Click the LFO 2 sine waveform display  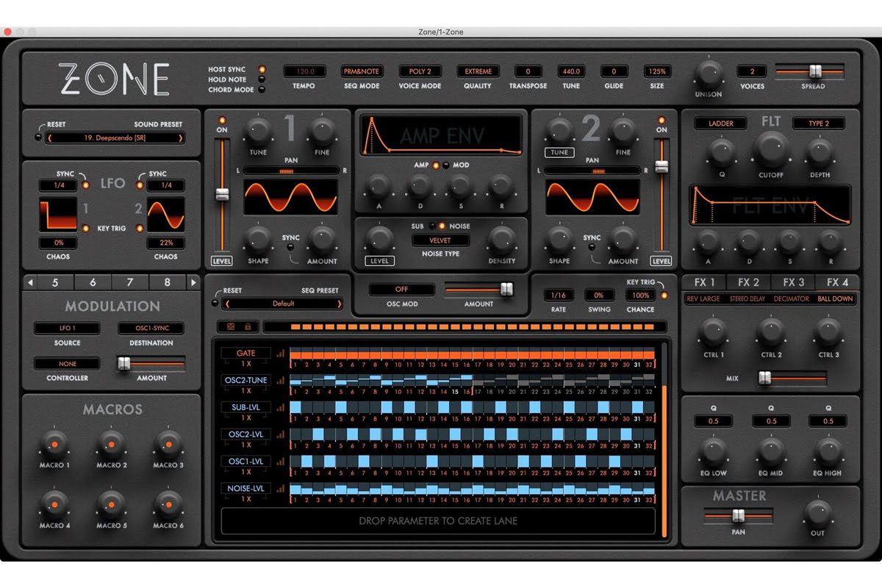pos(165,215)
